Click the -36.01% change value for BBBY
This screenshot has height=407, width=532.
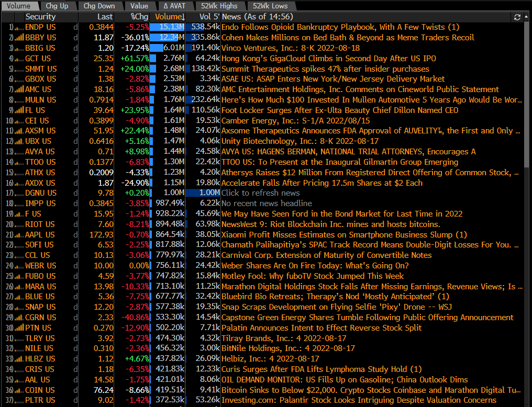click(135, 38)
